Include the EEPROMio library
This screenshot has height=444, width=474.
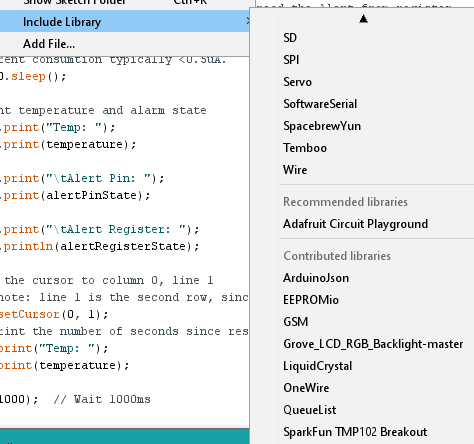click(362, 300)
